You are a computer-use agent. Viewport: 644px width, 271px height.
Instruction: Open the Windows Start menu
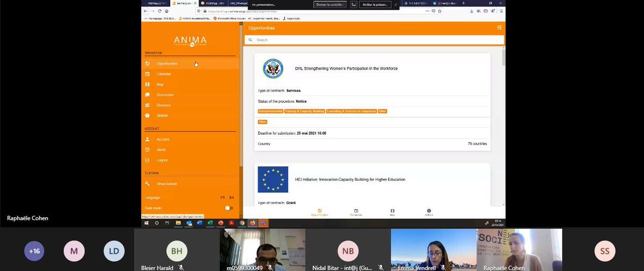point(146,223)
